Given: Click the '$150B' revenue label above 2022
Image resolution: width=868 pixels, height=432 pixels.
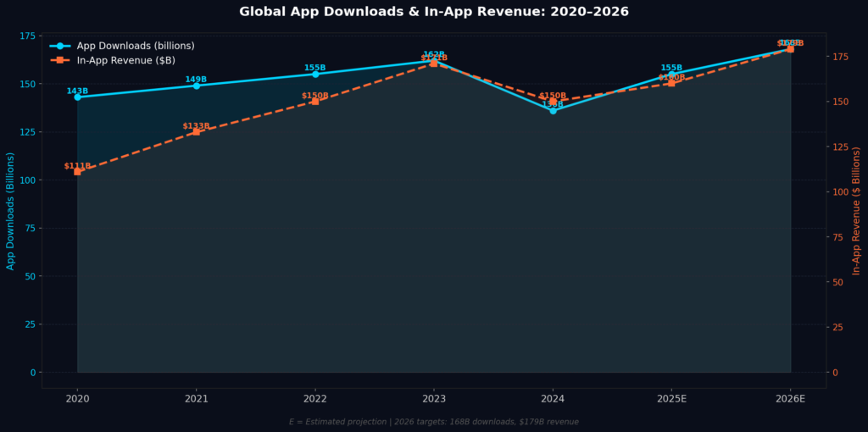Looking at the screenshot, I should point(315,96).
